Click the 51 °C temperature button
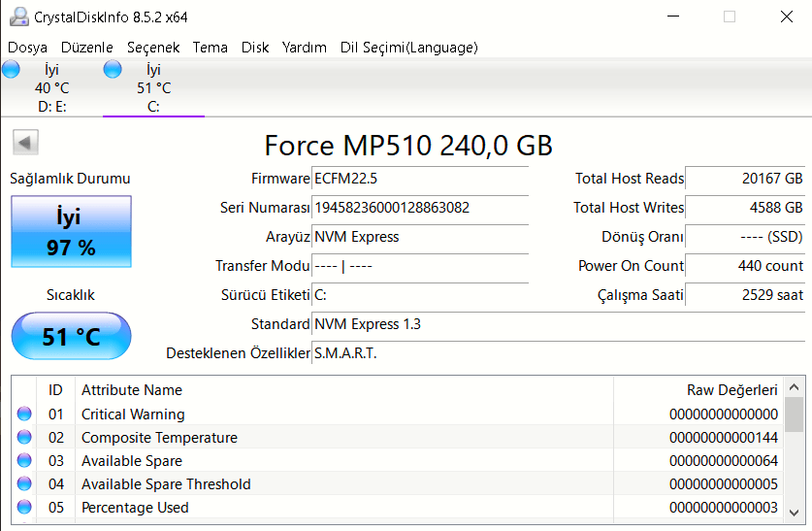The height and width of the screenshot is (531, 812). coord(71,337)
